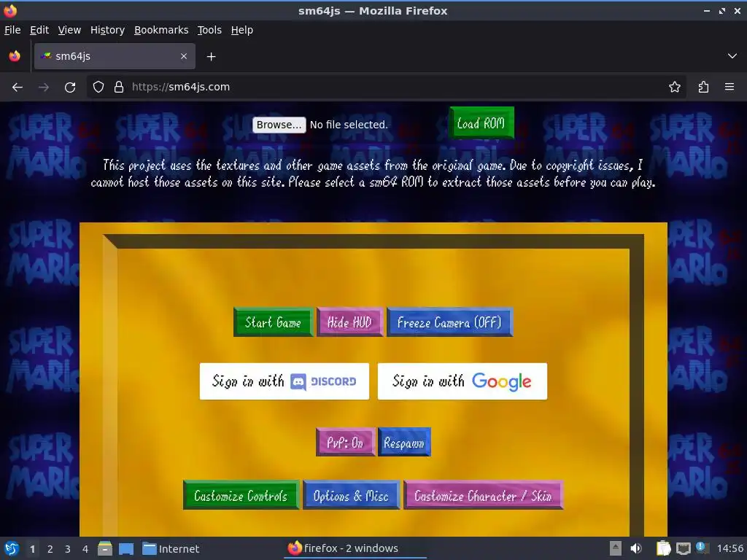747x560 pixels.
Task: Open the Extensions puzzle icon
Action: 703,87
